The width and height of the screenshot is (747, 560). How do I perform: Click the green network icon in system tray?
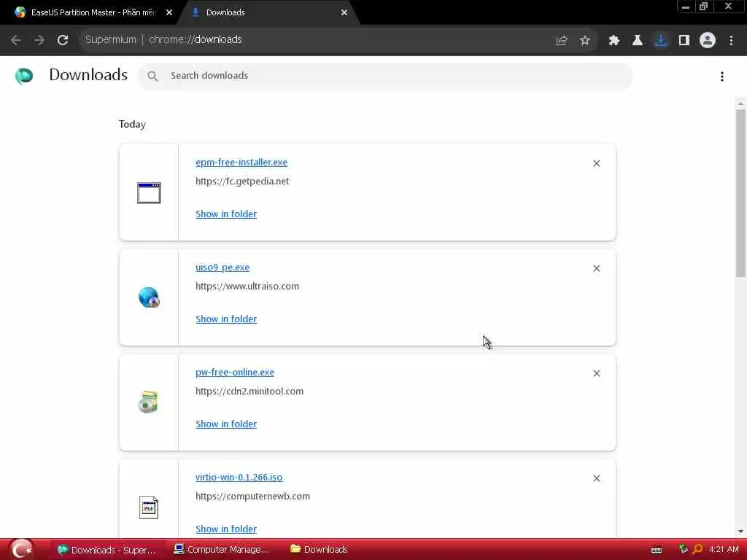pos(683,550)
